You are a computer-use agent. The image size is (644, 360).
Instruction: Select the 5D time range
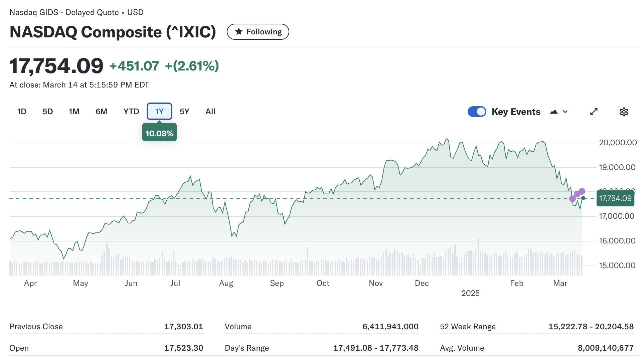point(48,112)
